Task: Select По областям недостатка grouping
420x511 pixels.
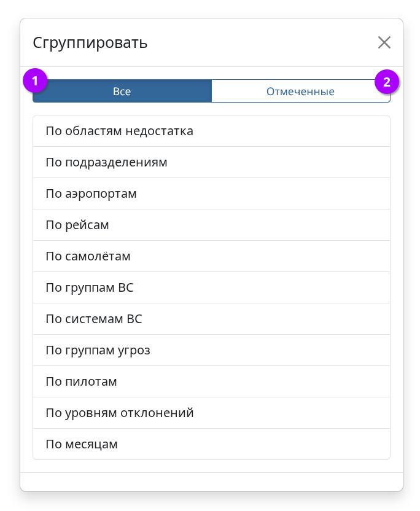Action: point(211,131)
